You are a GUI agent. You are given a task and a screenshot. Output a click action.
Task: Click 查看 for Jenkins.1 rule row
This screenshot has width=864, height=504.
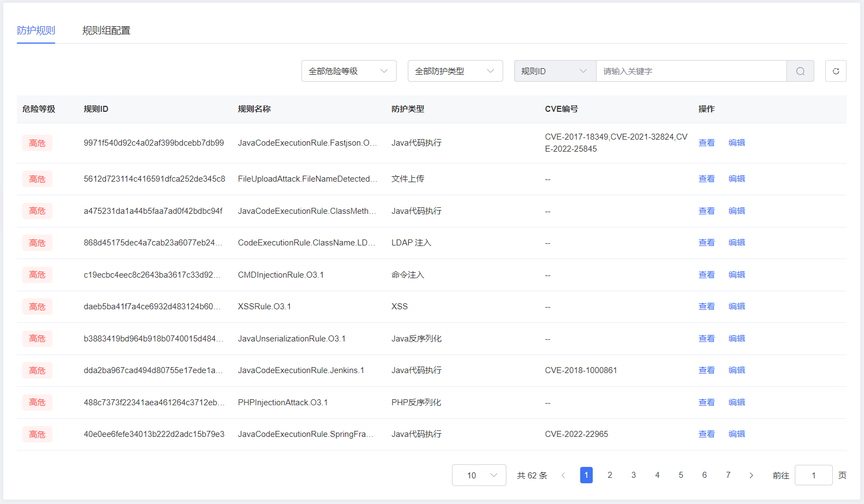point(707,370)
